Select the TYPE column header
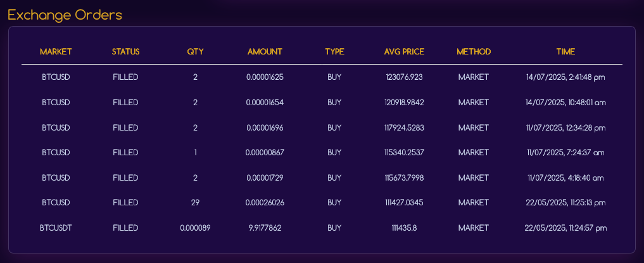 pos(334,51)
